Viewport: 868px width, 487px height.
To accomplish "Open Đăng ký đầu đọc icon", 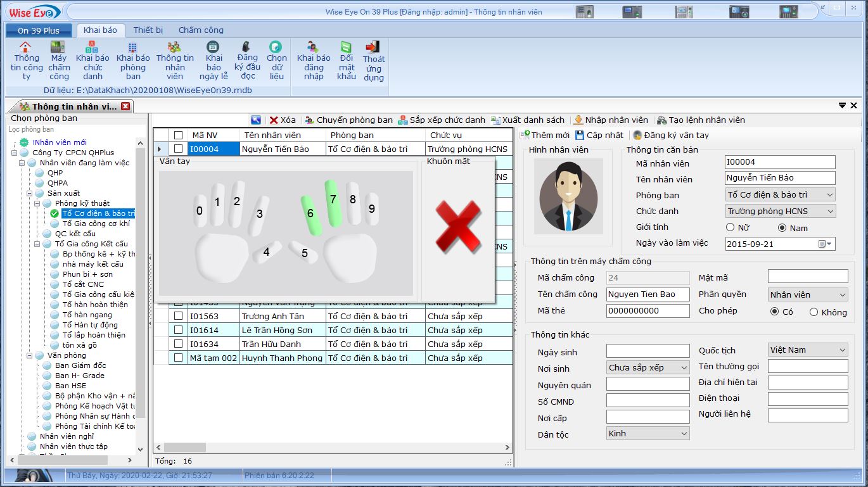I will (247, 47).
